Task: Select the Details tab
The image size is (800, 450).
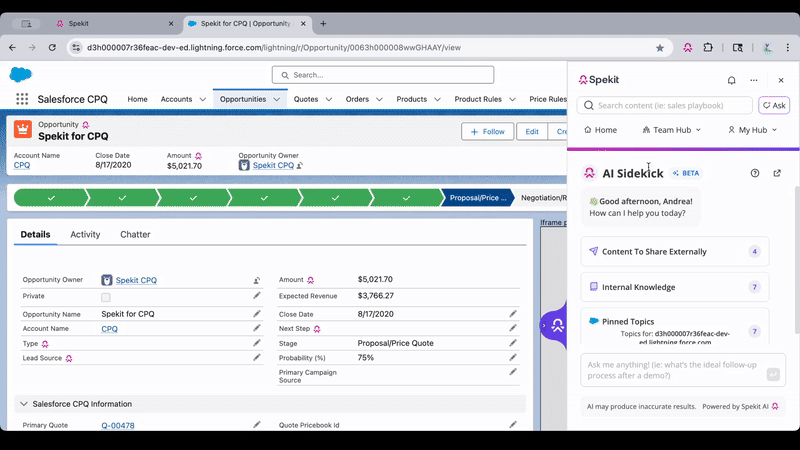Action: [35, 234]
